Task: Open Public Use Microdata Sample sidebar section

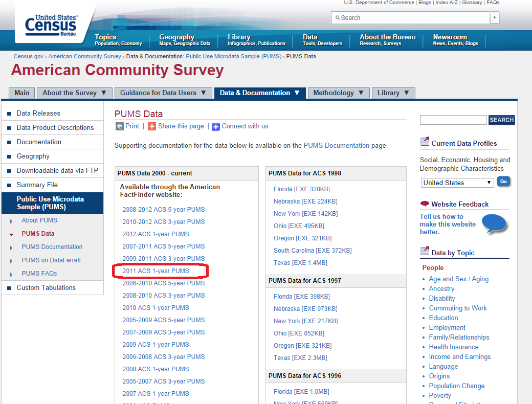Action: (53, 203)
